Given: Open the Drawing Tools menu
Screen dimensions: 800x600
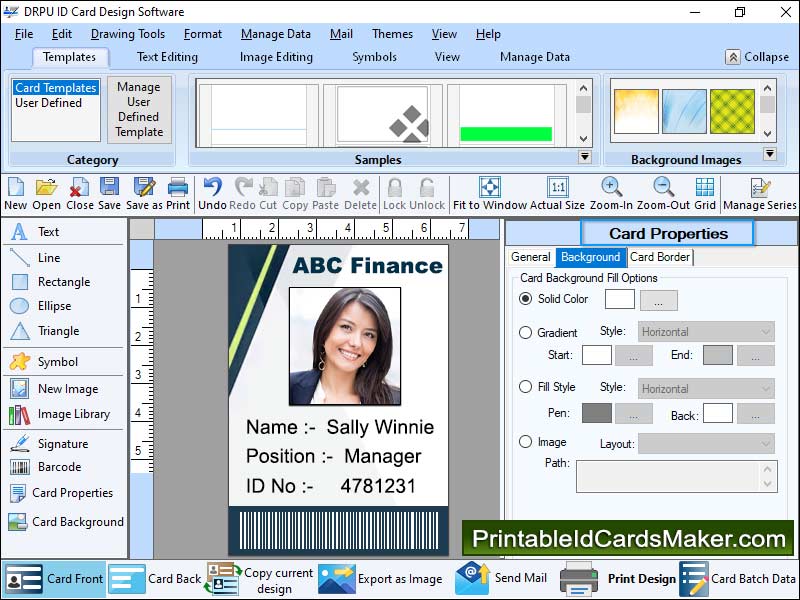Looking at the screenshot, I should (128, 34).
